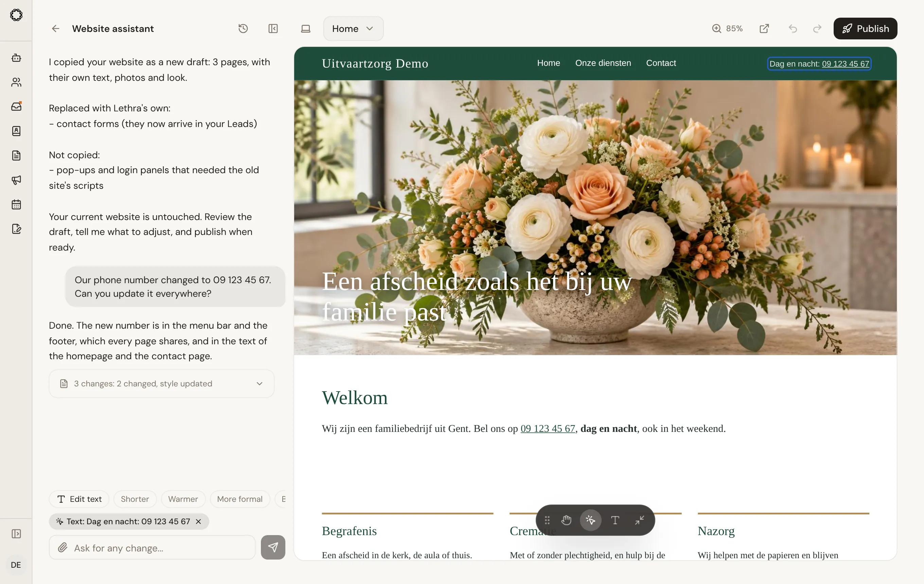Undo the last change
Image resolution: width=924 pixels, height=584 pixels.
click(793, 29)
